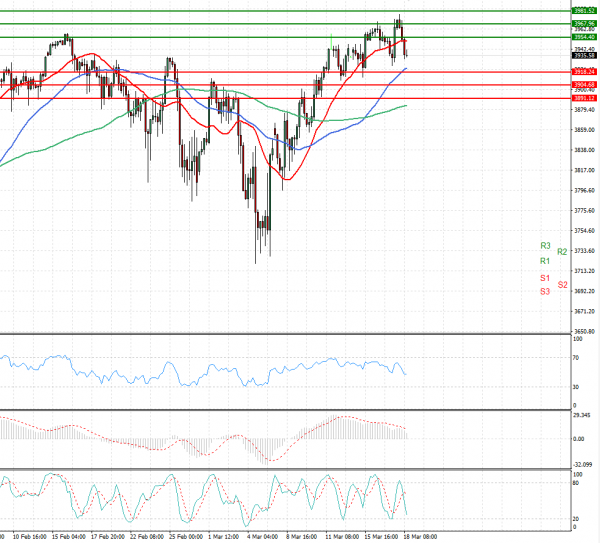Click the 3754.60 price axis value
The image size is (600, 543).
click(584, 231)
